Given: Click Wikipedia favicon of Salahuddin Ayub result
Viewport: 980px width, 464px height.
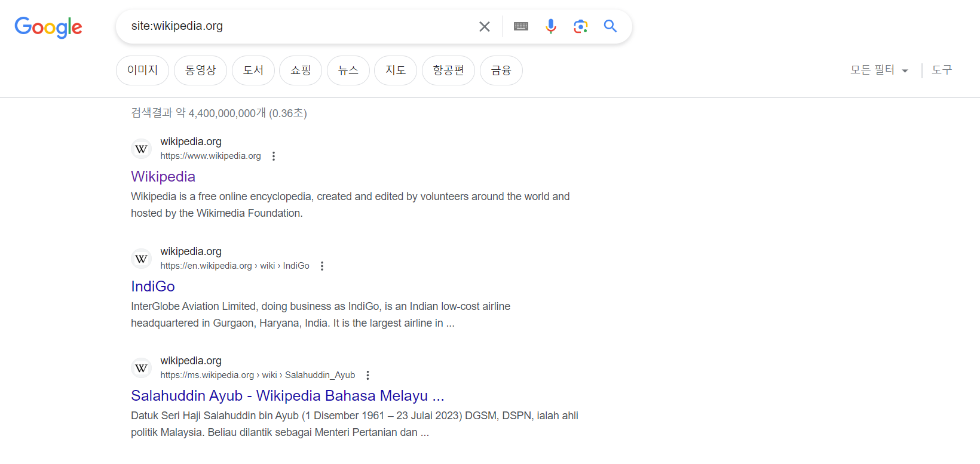Looking at the screenshot, I should point(142,368).
